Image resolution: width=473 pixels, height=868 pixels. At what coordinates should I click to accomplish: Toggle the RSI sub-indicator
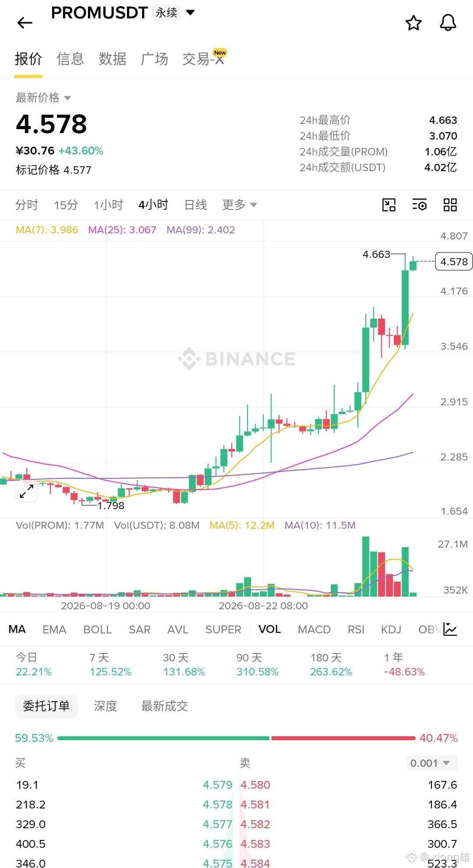click(x=356, y=629)
